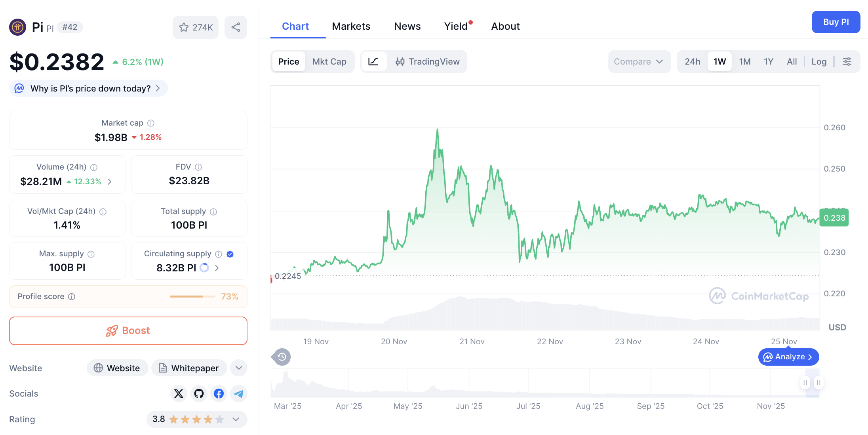This screenshot has width=868, height=435.
Task: Open Pi's Telegram channel
Action: coord(238,393)
